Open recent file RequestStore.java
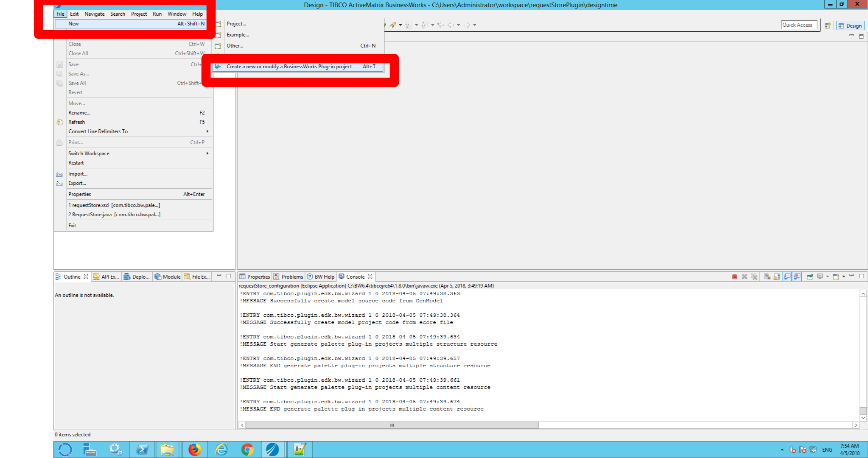The height and width of the screenshot is (458, 868). (133, 215)
